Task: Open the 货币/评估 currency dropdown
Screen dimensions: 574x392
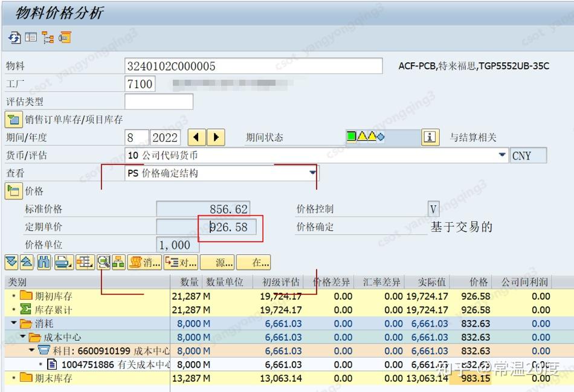Action: click(x=502, y=155)
